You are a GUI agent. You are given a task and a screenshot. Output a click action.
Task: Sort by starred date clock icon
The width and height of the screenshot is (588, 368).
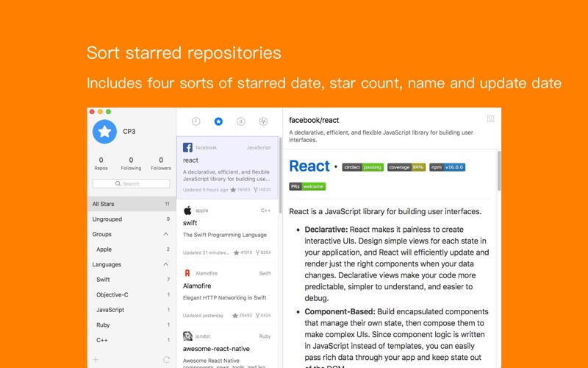tap(196, 121)
